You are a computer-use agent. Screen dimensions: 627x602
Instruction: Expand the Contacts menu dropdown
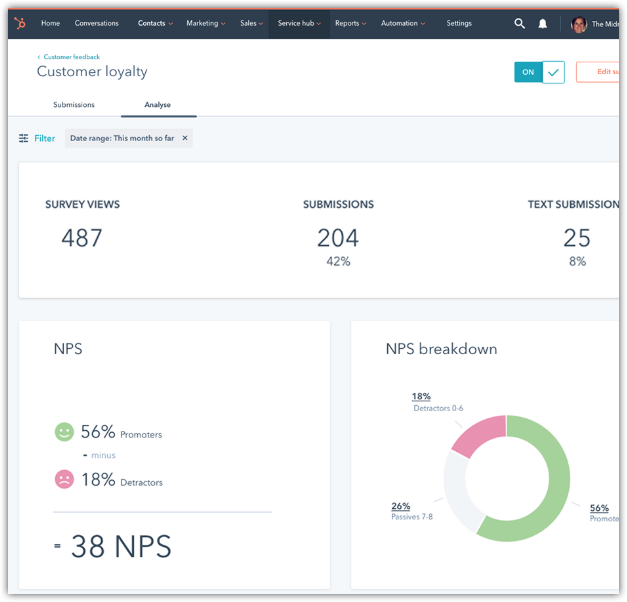click(x=155, y=23)
